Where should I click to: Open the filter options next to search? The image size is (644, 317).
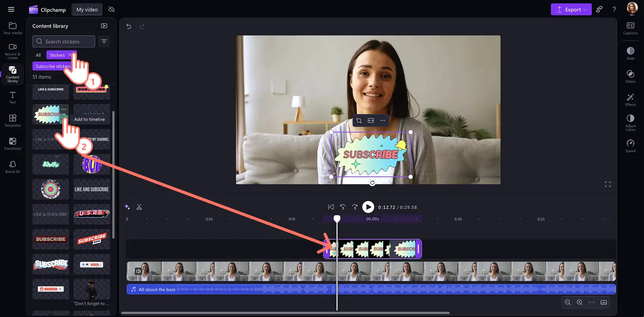pyautogui.click(x=104, y=41)
